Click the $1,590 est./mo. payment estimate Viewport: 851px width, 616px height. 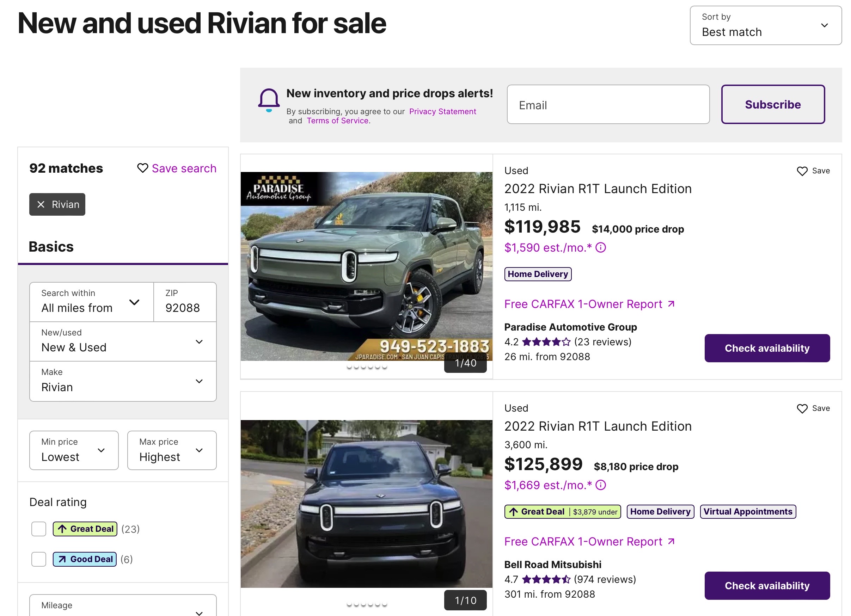click(548, 248)
